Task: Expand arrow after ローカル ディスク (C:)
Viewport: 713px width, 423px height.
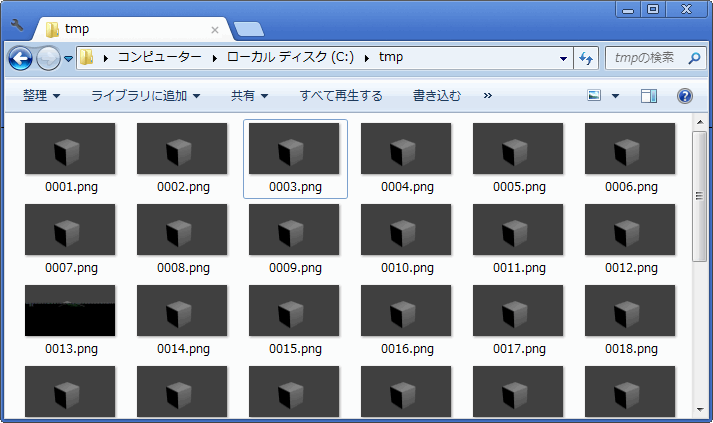Action: point(367,58)
